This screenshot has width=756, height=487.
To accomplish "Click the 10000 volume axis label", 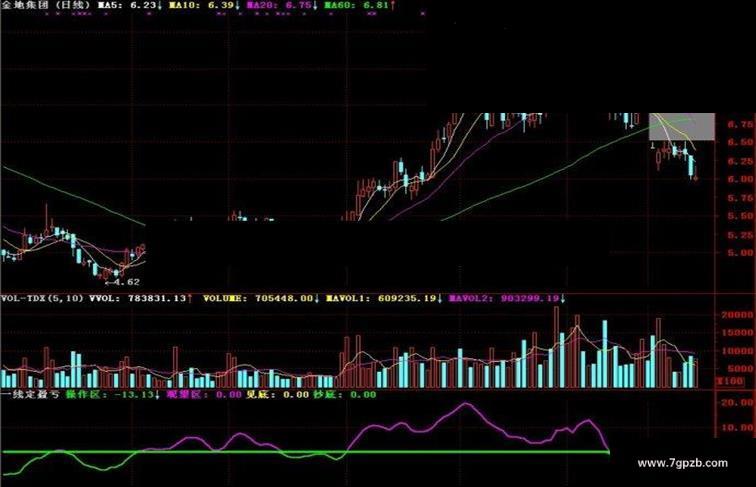I will tap(737, 351).
